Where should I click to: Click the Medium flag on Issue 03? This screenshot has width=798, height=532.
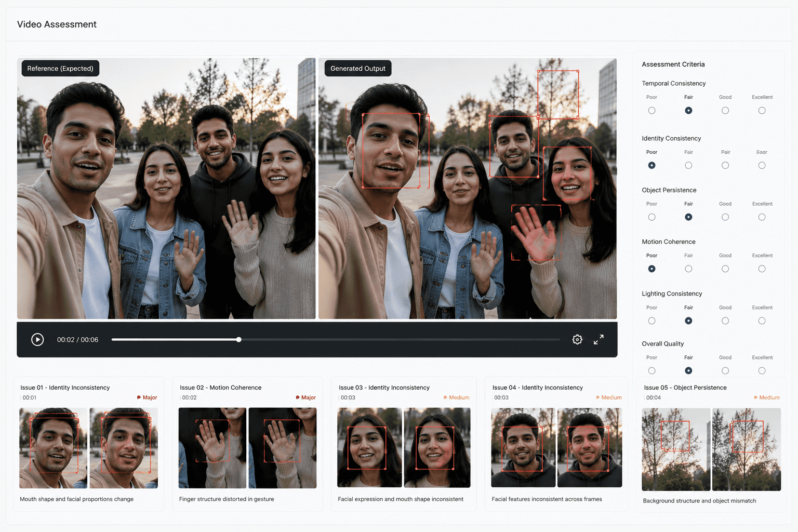coord(456,397)
